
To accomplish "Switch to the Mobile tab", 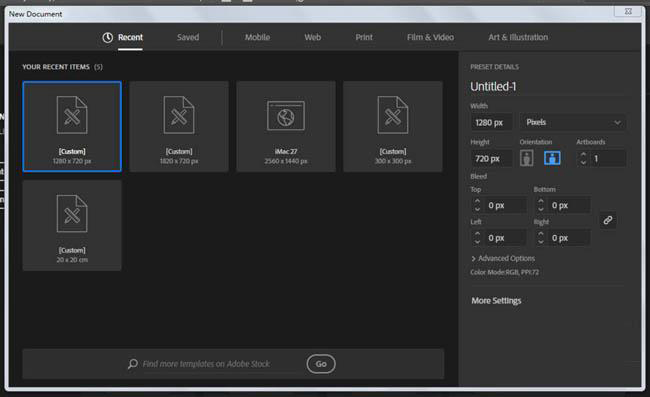I will pos(257,37).
